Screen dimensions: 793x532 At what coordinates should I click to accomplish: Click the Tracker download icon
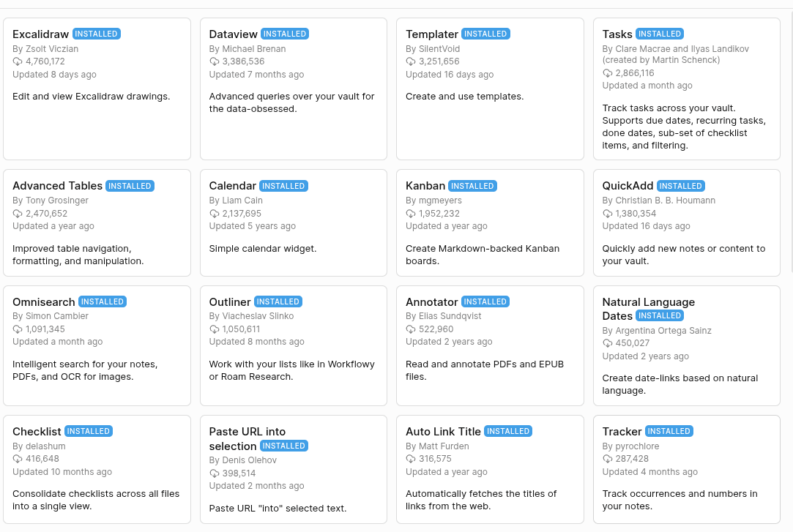(608, 459)
